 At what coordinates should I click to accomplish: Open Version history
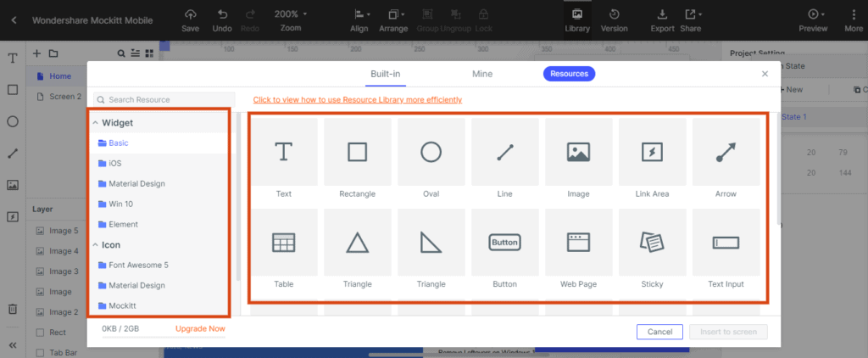click(614, 20)
